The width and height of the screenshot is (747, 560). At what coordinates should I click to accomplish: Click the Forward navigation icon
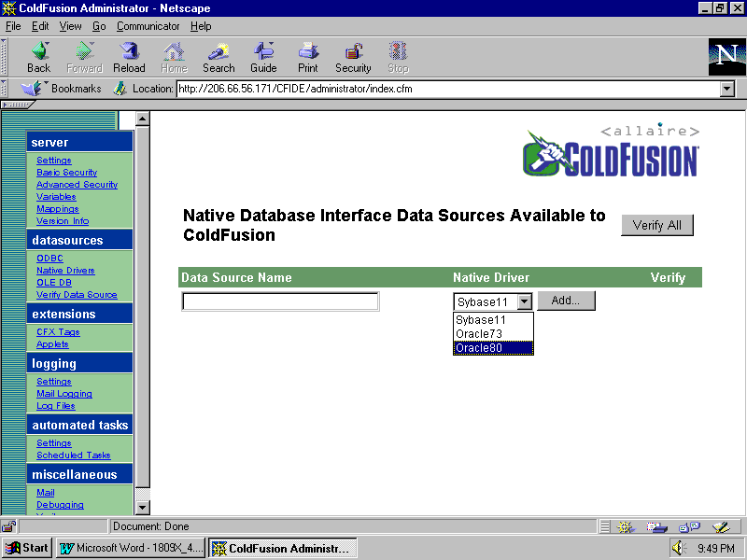coord(84,57)
